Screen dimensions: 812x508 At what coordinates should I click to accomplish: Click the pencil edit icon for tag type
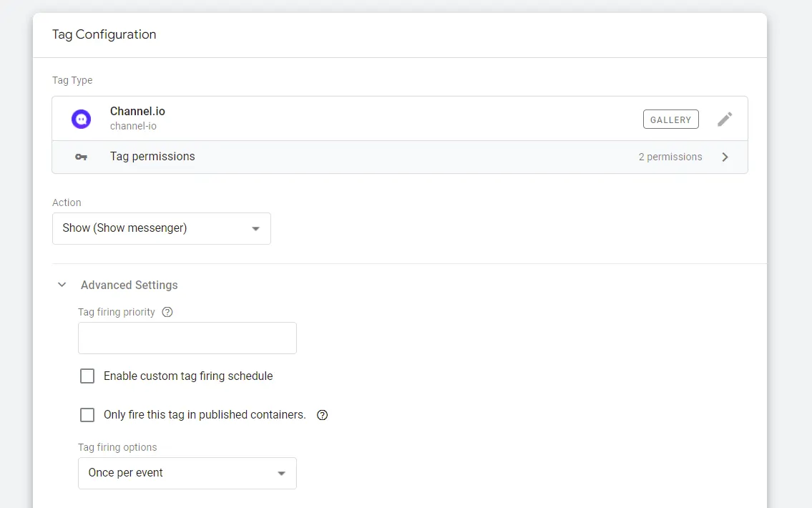pyautogui.click(x=725, y=119)
